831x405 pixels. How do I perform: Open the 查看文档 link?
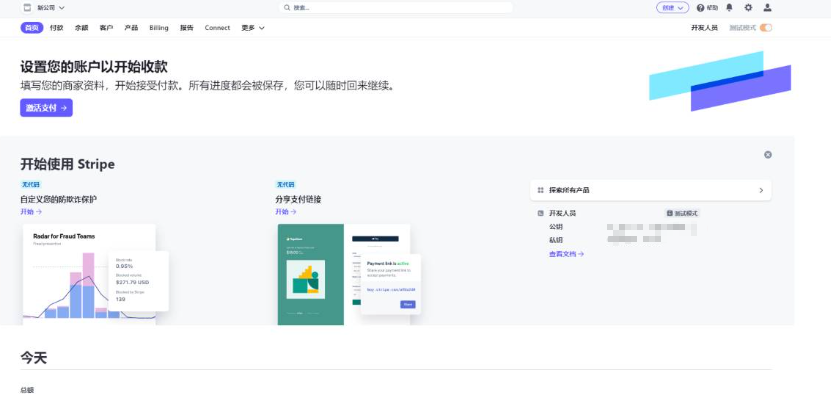click(x=566, y=254)
